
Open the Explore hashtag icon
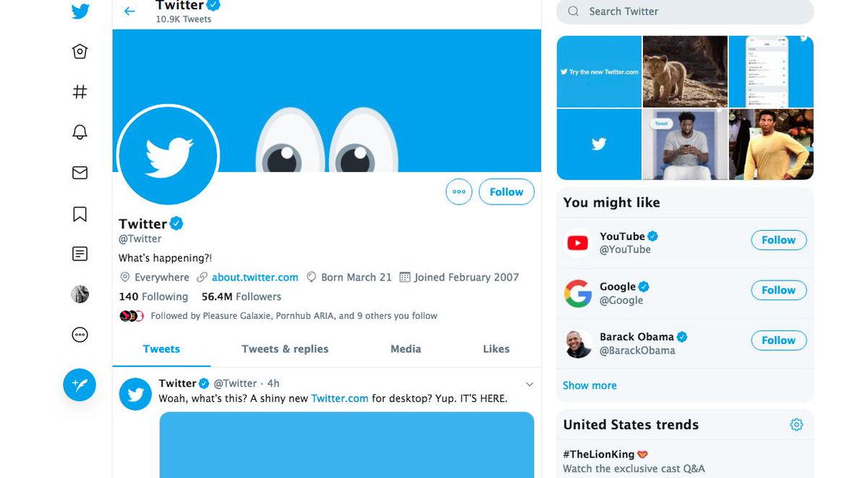click(80, 92)
